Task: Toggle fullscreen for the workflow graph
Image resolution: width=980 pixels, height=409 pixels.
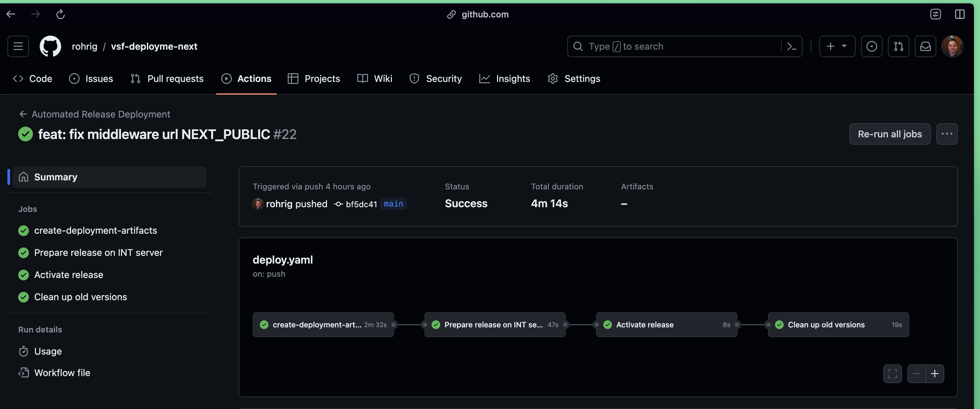Action: pos(893,374)
